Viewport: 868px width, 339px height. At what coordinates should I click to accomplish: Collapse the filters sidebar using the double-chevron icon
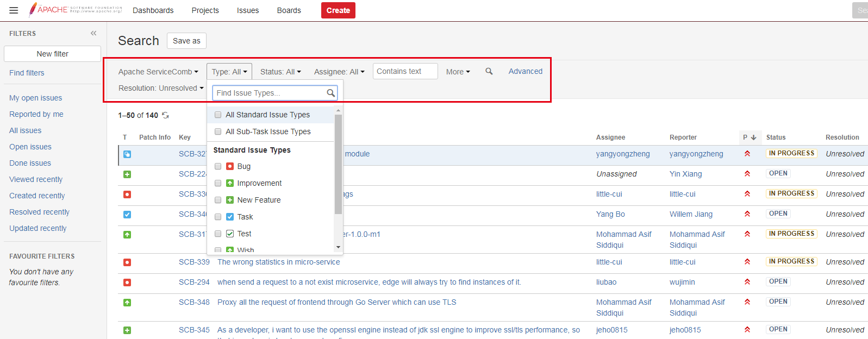coord(93,33)
